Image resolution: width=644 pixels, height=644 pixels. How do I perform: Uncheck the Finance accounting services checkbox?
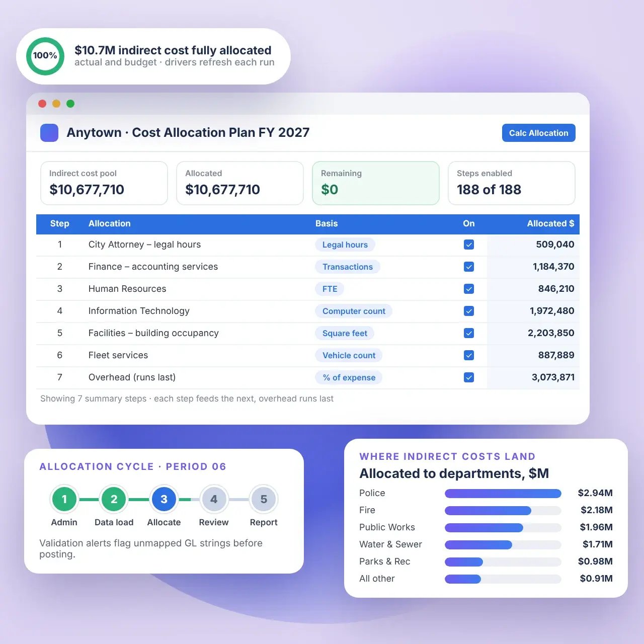(469, 267)
